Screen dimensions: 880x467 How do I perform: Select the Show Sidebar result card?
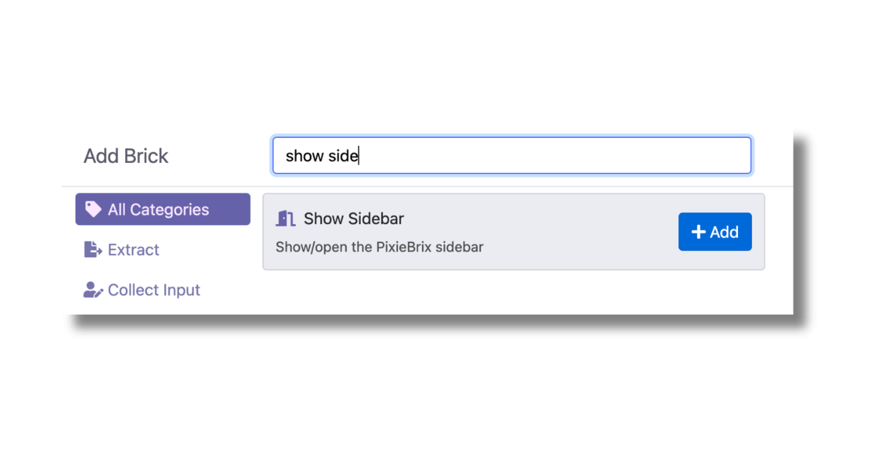514,232
